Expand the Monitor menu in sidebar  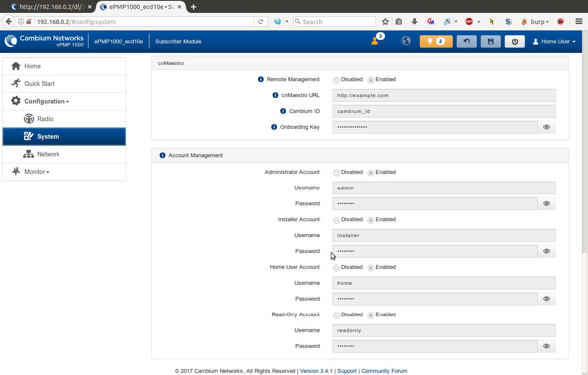(x=36, y=172)
